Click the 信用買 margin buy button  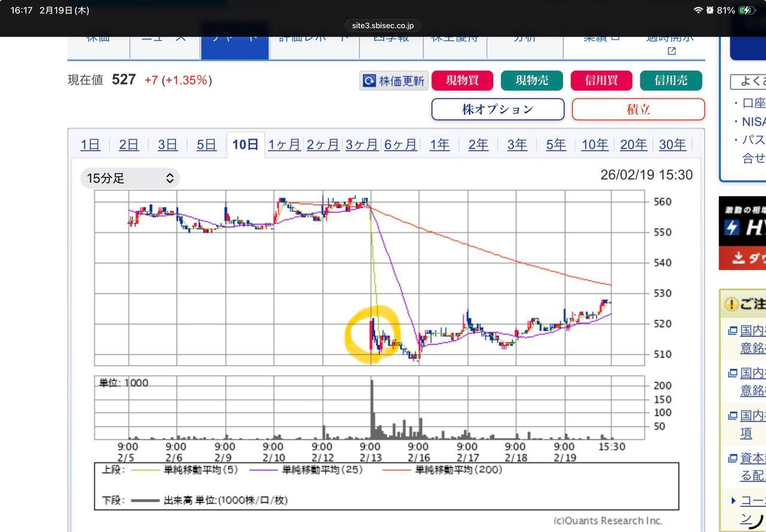601,81
